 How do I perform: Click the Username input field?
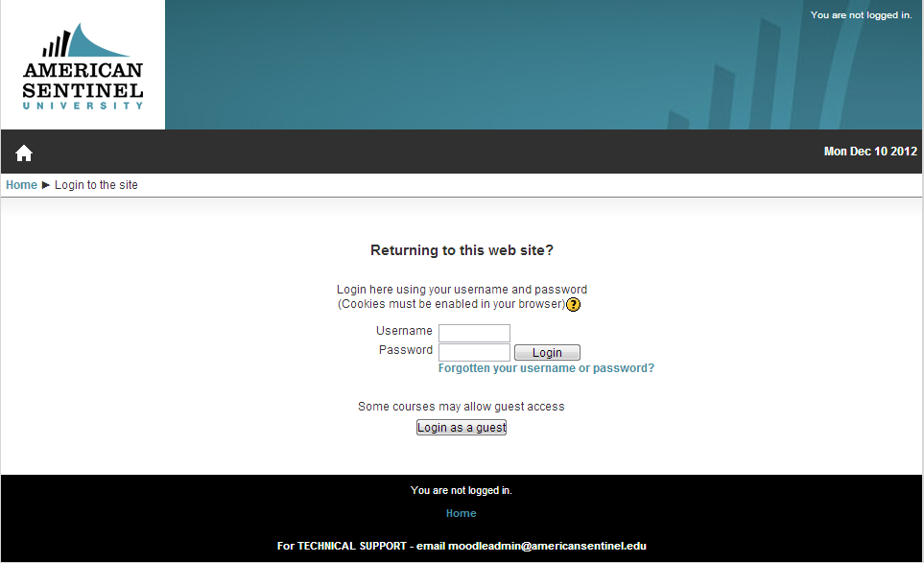coord(474,333)
